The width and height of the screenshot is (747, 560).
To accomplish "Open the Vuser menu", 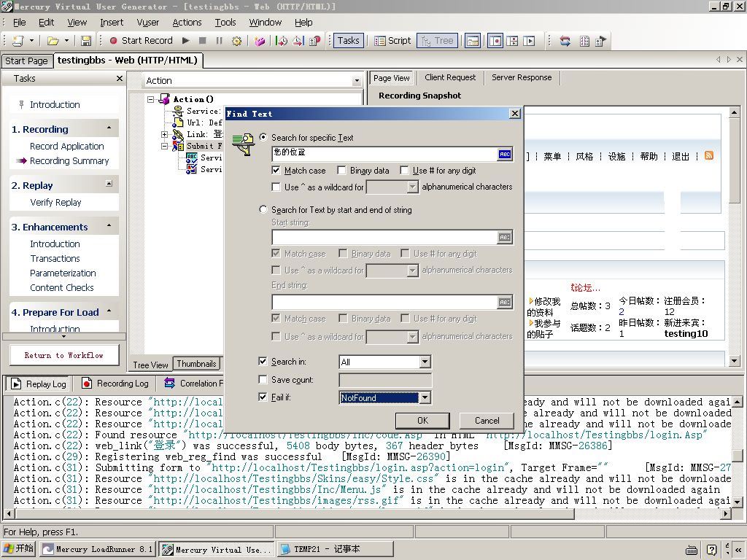I will point(147,23).
